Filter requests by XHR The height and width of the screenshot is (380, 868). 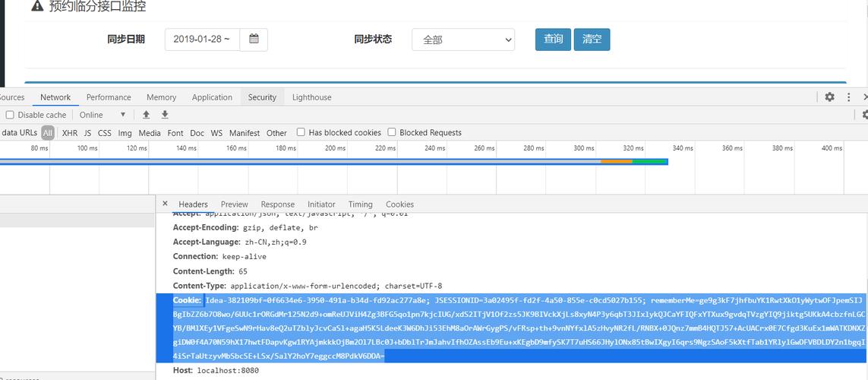click(x=70, y=133)
